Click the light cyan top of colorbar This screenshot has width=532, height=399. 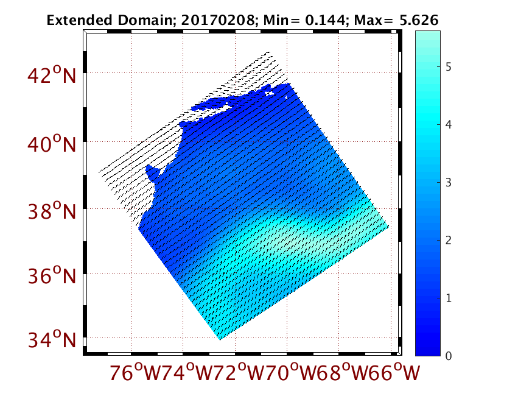tap(428, 37)
